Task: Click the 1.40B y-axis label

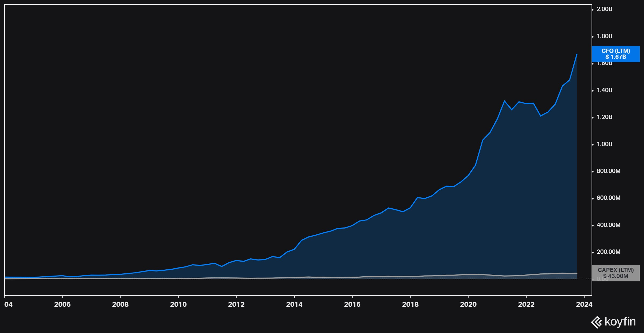Action: pos(604,90)
